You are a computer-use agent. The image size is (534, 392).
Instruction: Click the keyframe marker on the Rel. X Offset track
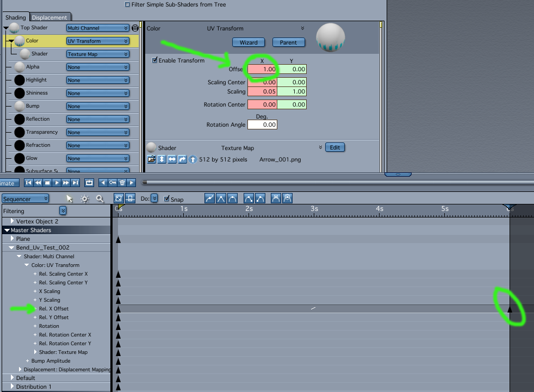[x=509, y=309]
